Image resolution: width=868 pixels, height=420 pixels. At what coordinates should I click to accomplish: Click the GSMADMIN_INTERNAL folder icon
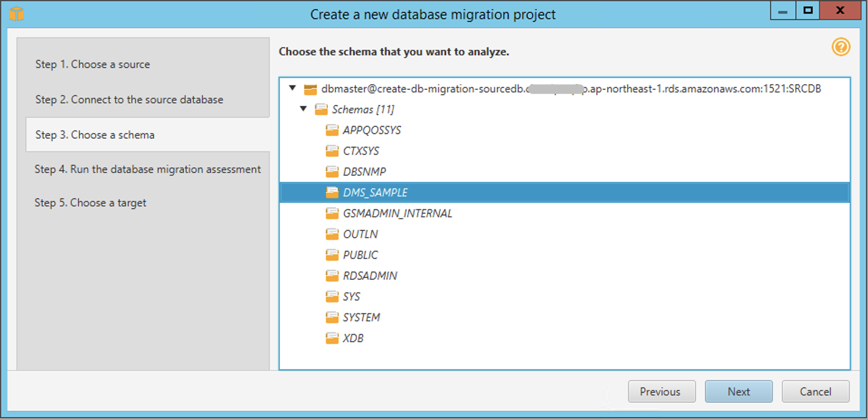(x=332, y=213)
